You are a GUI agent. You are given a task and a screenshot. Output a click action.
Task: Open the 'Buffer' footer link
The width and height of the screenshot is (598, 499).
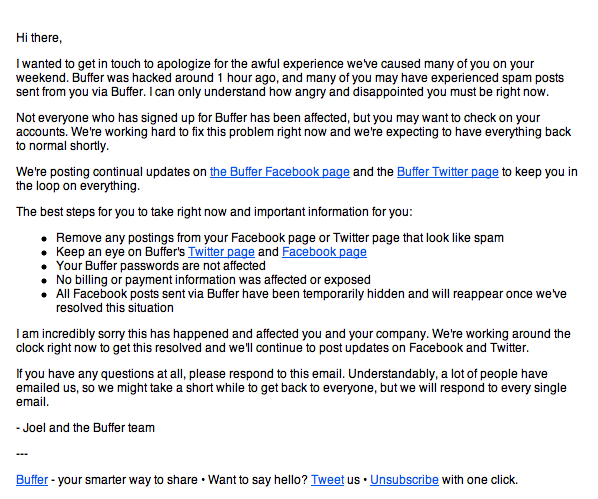pos(32,480)
